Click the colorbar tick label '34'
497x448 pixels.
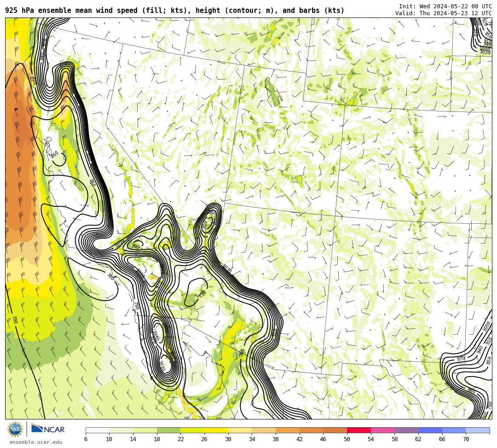[252, 439]
